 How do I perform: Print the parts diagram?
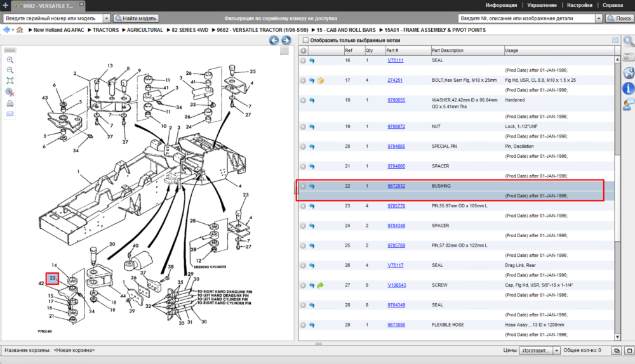coord(10,103)
